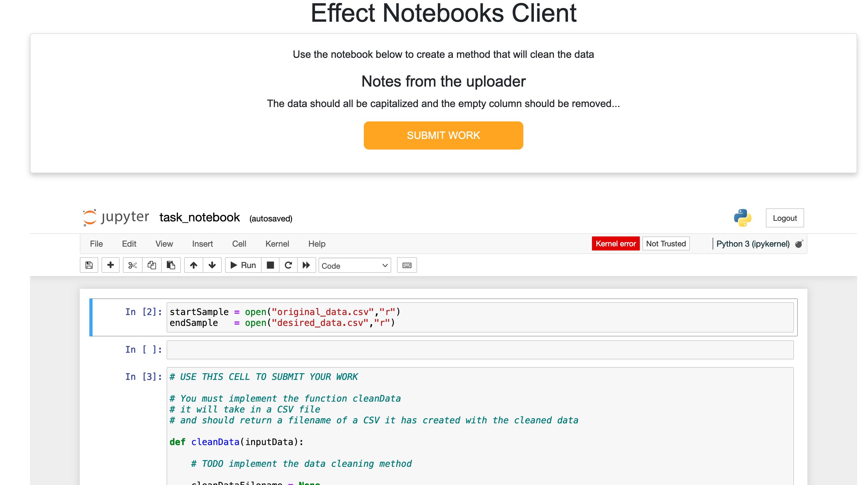Interrupt the kernel with the stop icon

coord(270,265)
